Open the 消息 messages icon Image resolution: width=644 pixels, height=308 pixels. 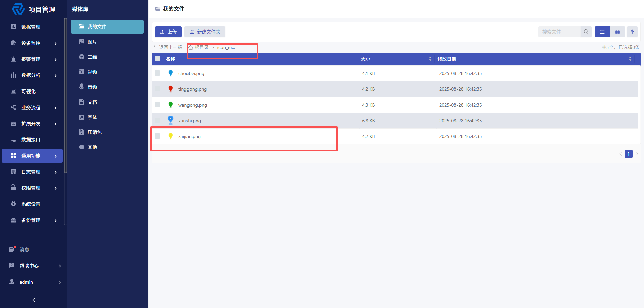click(x=12, y=249)
